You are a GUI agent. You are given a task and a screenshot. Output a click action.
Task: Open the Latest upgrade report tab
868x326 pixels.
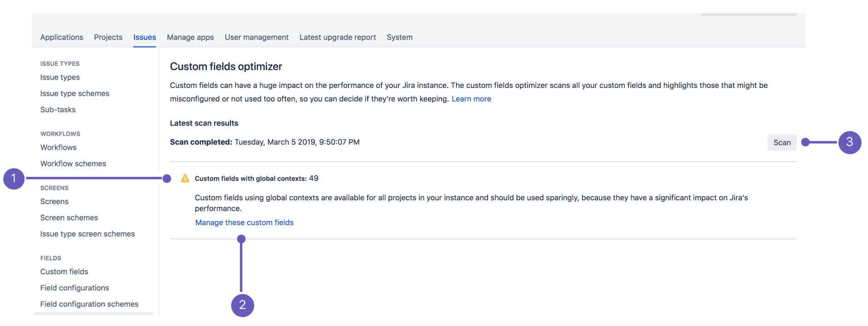337,37
